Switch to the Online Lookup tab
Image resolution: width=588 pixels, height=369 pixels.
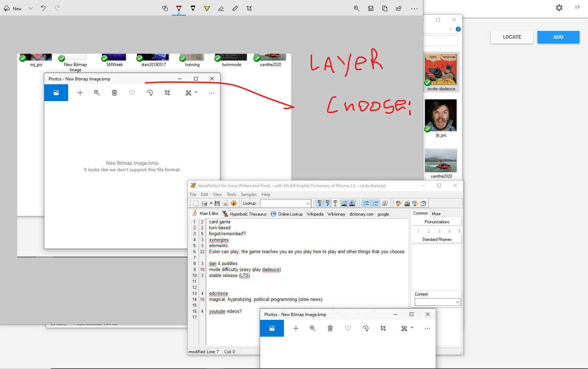[x=287, y=214]
